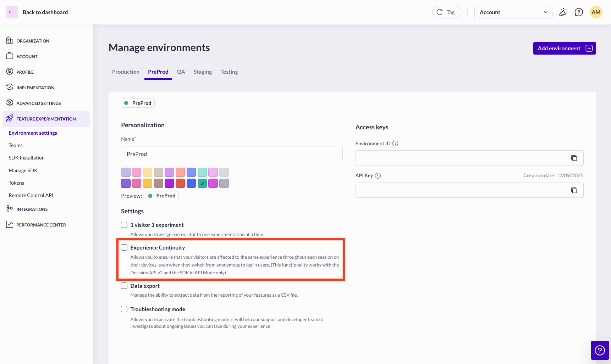Screen dimensions: 611x364
Task: Click the info icon beside Environment ID
Action: point(395,144)
